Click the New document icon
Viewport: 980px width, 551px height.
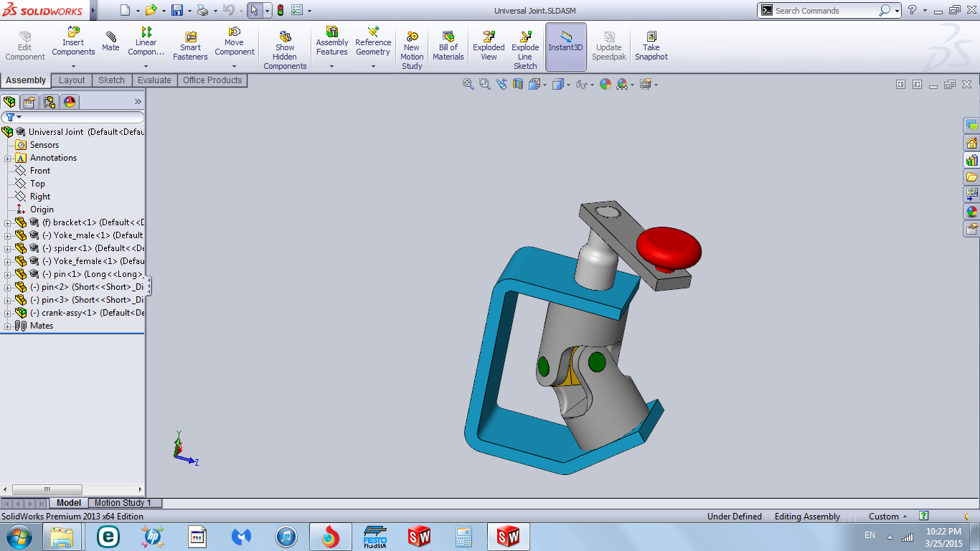pyautogui.click(x=126, y=10)
